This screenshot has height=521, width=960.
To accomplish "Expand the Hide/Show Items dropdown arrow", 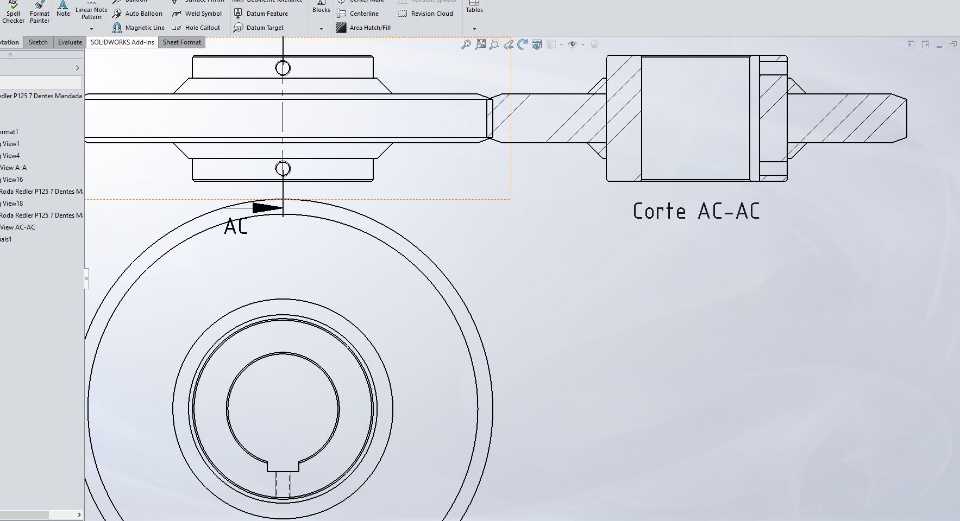I will (583, 45).
